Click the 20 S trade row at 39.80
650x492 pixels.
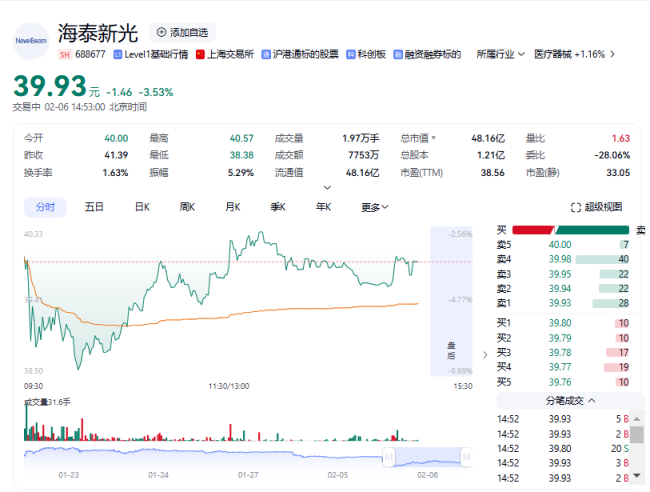coord(563,448)
